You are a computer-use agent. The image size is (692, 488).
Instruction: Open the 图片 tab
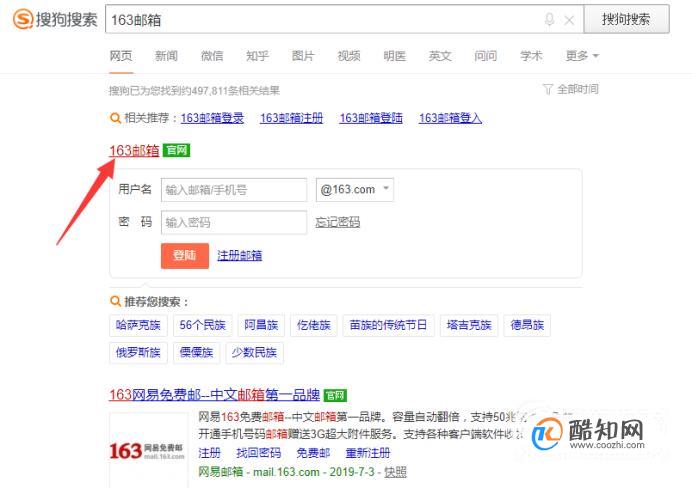(303, 56)
